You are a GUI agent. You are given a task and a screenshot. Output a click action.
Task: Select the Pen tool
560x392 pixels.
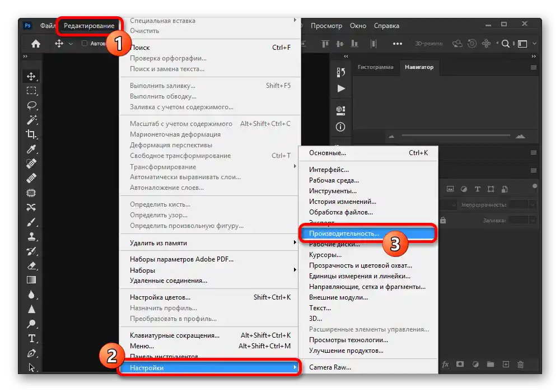point(31,353)
